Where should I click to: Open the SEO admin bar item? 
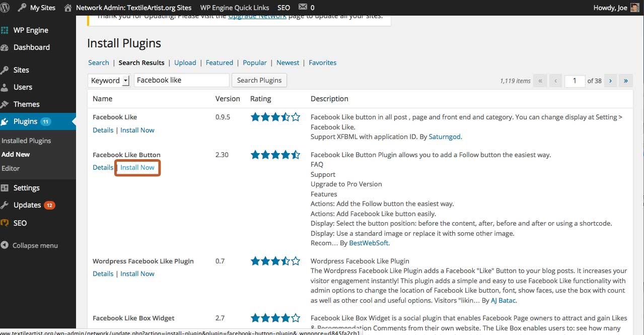tap(283, 8)
